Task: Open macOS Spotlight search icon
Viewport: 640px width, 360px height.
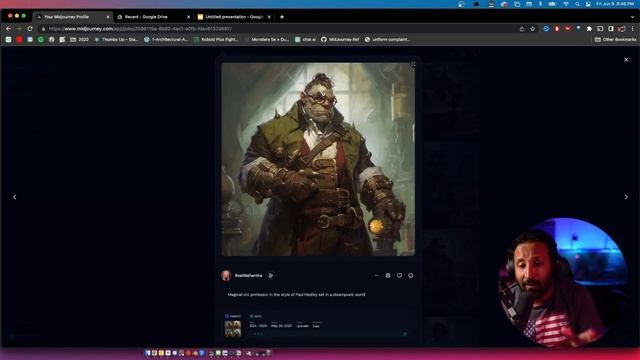Action: pyautogui.click(x=577, y=4)
